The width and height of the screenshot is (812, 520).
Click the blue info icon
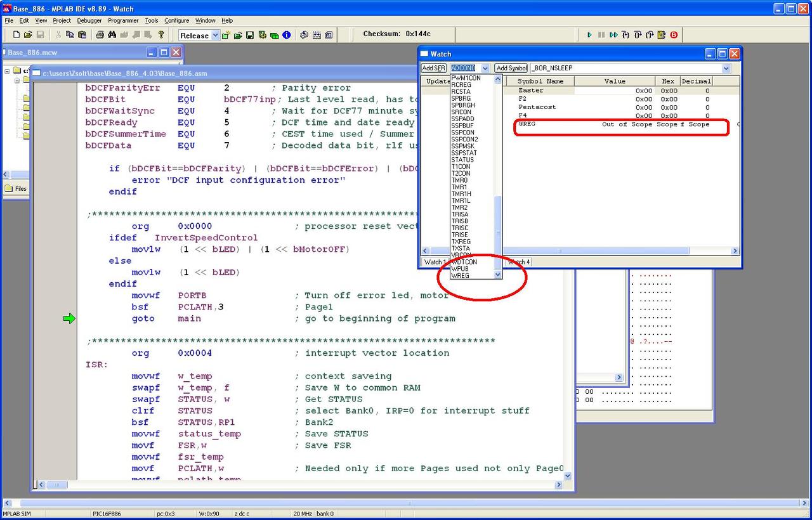(x=286, y=35)
